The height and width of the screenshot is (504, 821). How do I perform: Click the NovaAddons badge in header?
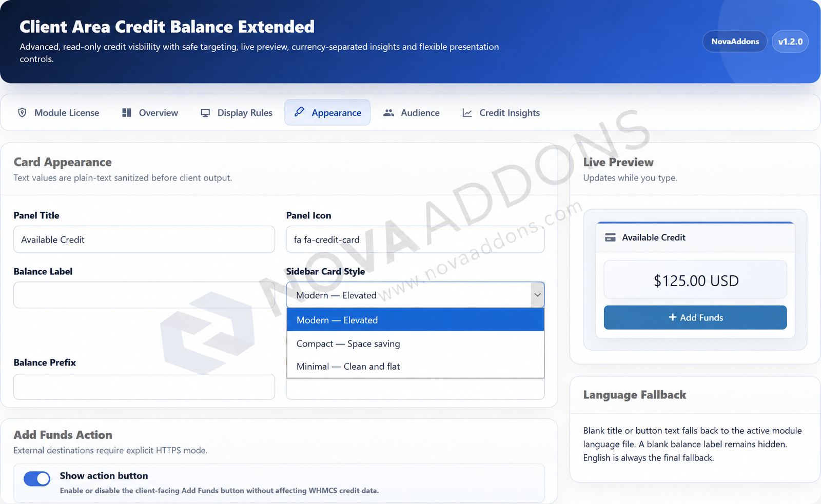tap(735, 42)
